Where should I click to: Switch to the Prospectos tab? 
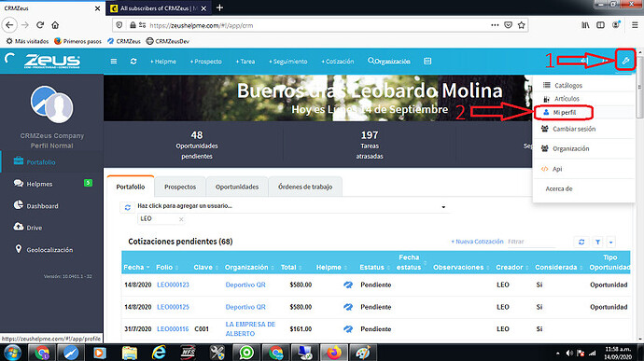tap(180, 187)
